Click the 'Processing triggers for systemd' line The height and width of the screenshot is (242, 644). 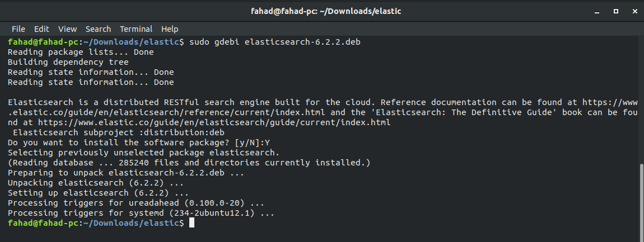click(141, 213)
